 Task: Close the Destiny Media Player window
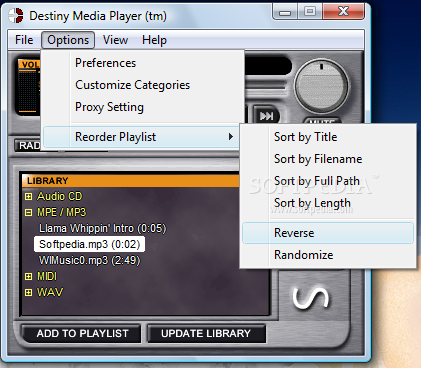[344, 12]
